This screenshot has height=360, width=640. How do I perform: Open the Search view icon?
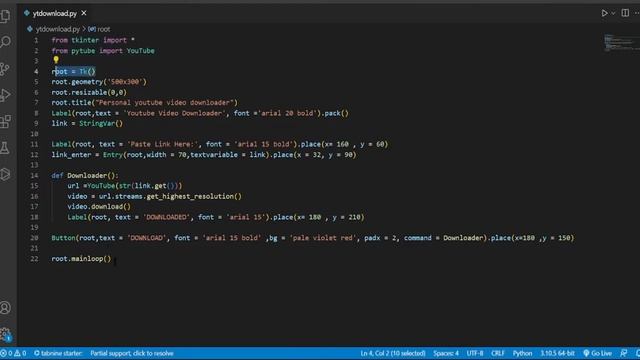pyautogui.click(x=6, y=42)
